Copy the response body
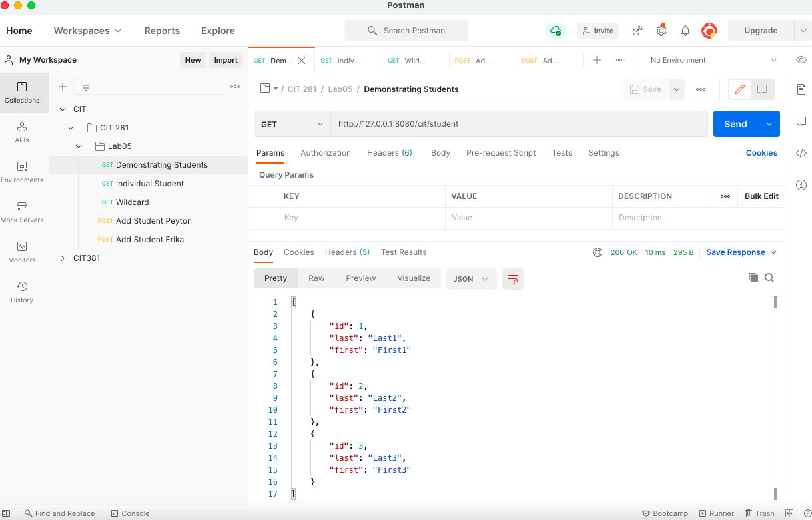This screenshot has height=520, width=812. [x=753, y=278]
